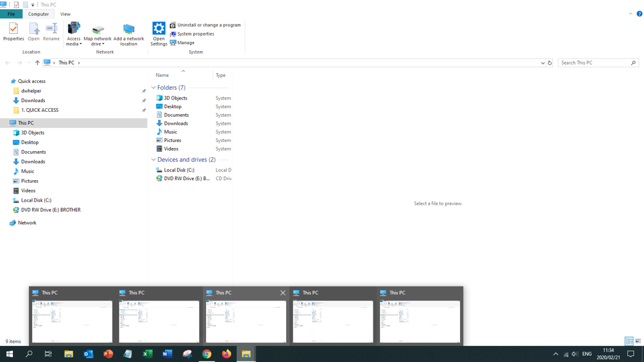Launch PowerPoint from the taskbar
Screen dimensions: 644x362
pos(108,354)
